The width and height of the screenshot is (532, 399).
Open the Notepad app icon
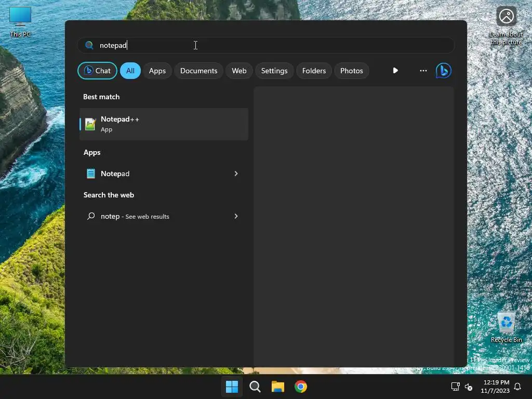coord(91,174)
